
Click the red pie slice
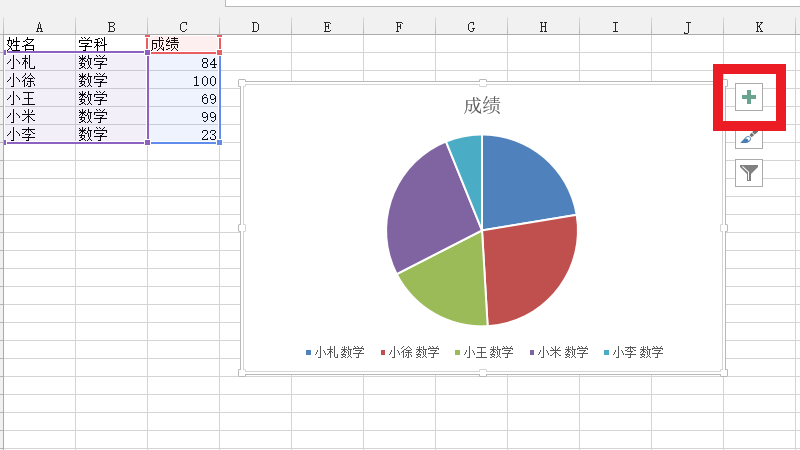click(530, 268)
